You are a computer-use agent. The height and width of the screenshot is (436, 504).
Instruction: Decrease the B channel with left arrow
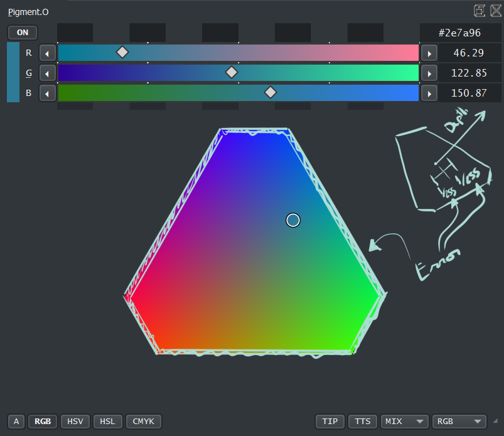[48, 93]
